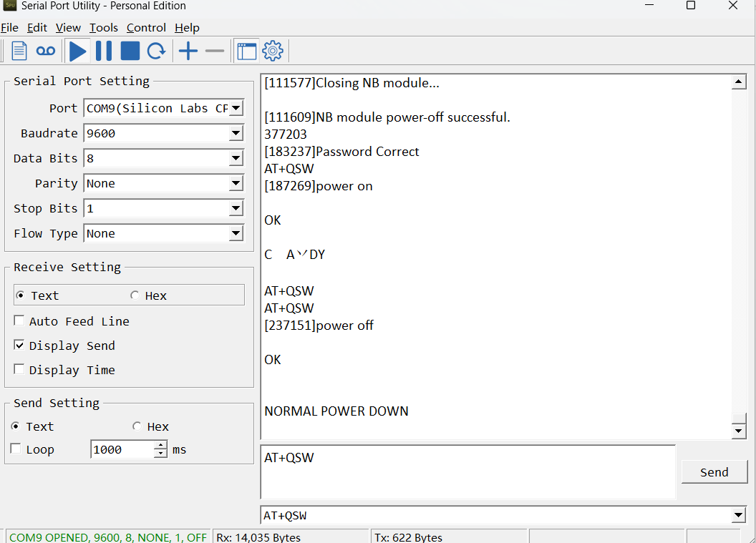This screenshot has width=756, height=543.
Task: Expand the Baudrate dropdown showing 9600
Action: (x=236, y=133)
